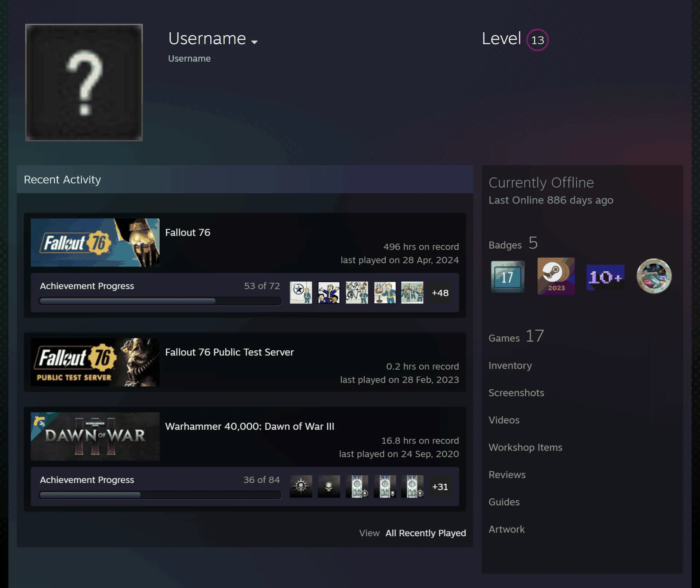Open the Games 17 link
Image resolution: width=700 pixels, height=588 pixels.
click(516, 336)
